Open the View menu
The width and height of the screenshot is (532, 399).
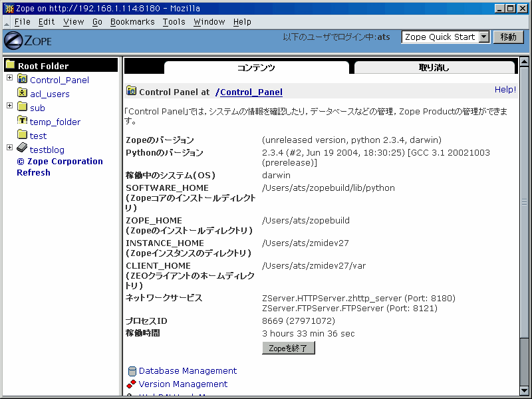(x=74, y=22)
